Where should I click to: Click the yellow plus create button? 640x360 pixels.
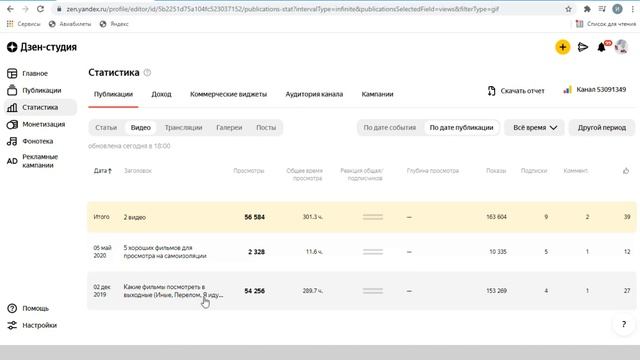(562, 47)
